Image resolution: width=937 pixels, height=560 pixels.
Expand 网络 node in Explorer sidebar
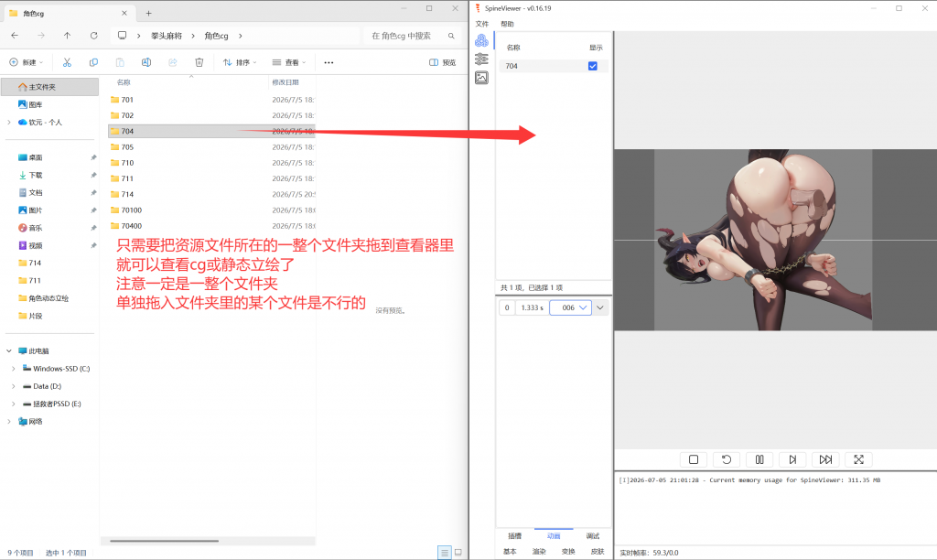(x=9, y=421)
